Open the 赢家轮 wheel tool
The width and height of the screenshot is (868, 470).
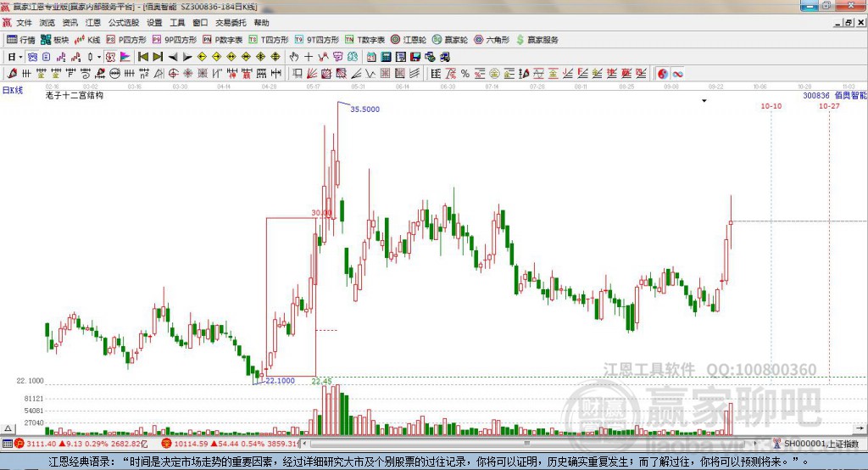point(450,40)
